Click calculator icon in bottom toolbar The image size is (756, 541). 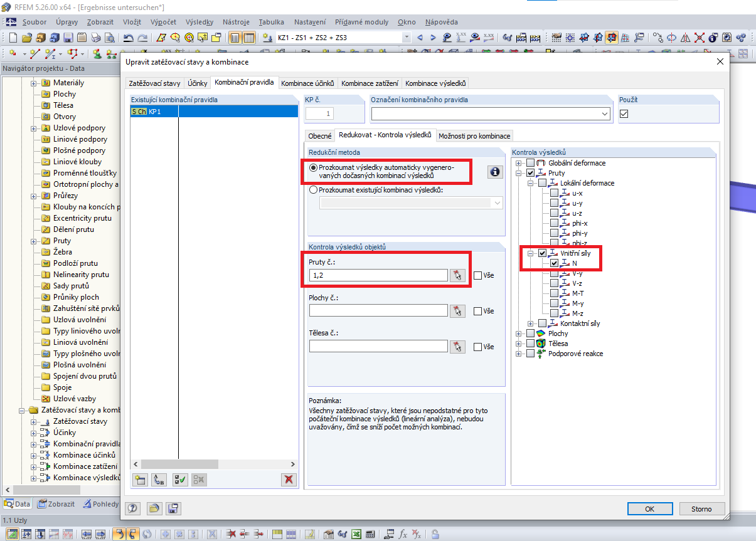click(x=371, y=534)
